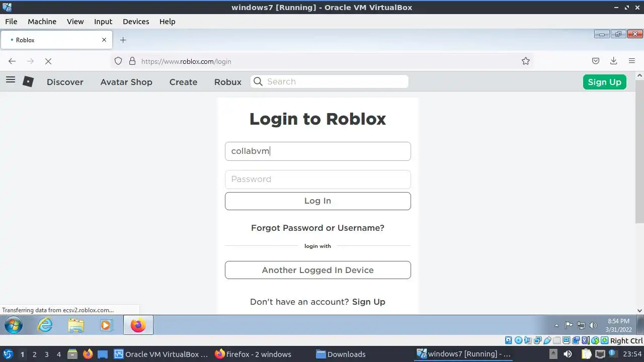Bookmark this page with the star icon
This screenshot has height=362, width=644.
point(526,61)
